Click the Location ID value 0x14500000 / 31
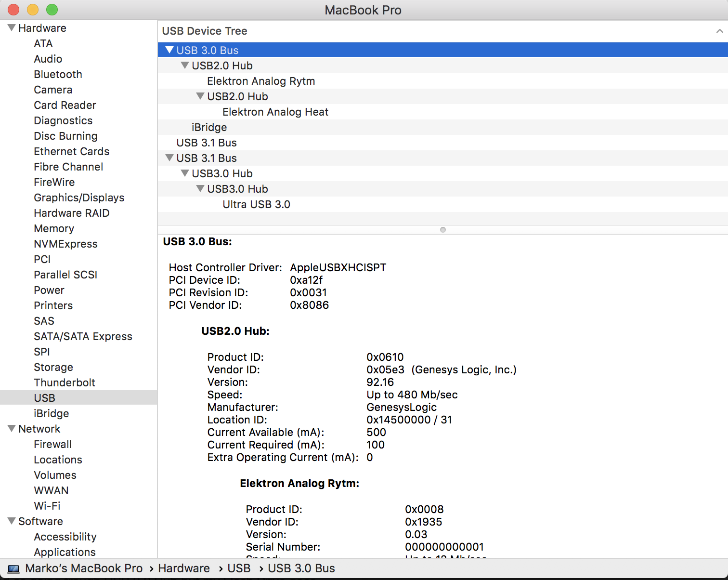The image size is (728, 580). coord(409,420)
